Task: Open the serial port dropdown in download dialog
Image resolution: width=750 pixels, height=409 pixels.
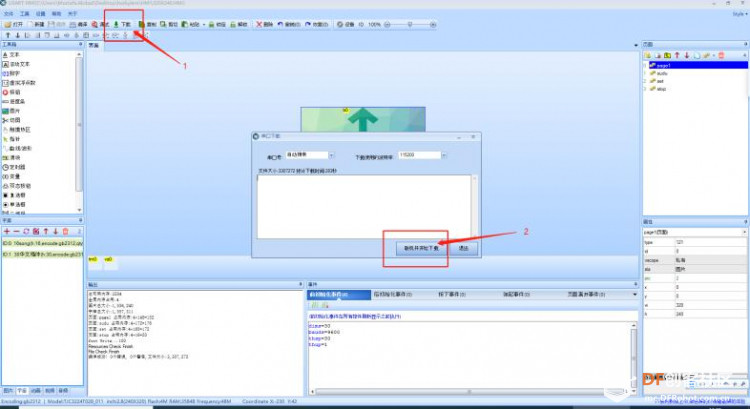Action: coord(331,155)
